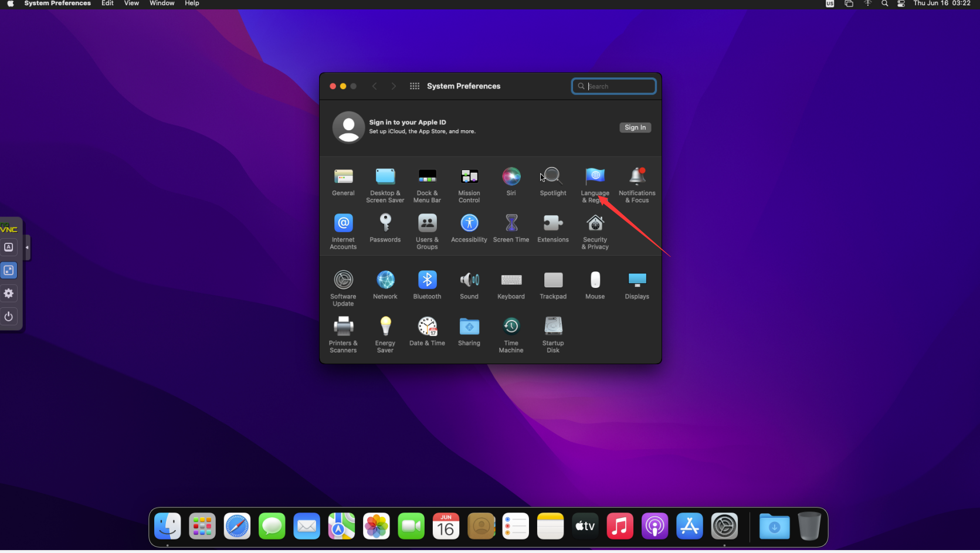Open Extensions preferences

(x=553, y=229)
